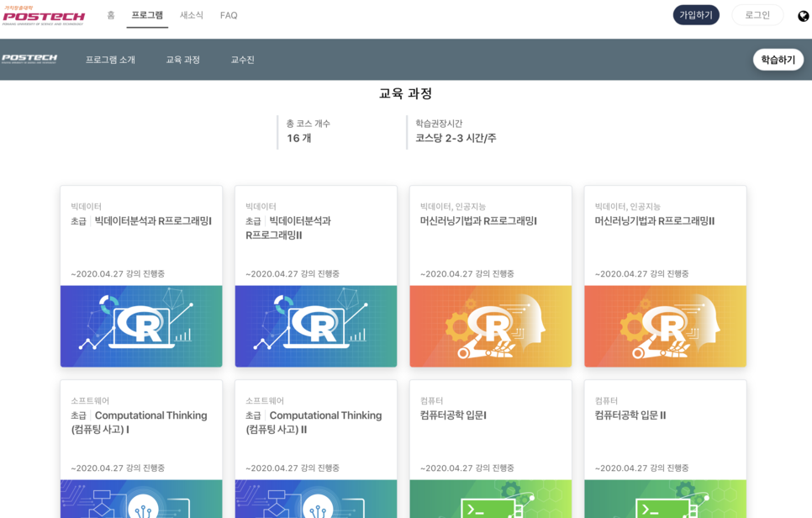Click the 총 코스 개수 16 개 text
The width and height of the screenshot is (812, 518).
coord(308,131)
